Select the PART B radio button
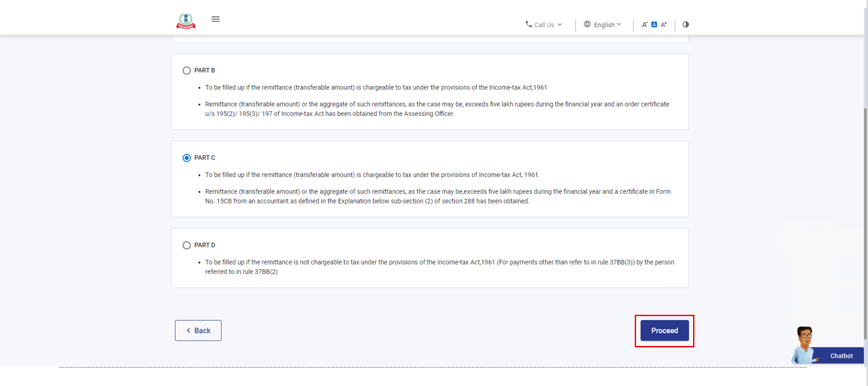The width and height of the screenshot is (868, 386). click(186, 71)
